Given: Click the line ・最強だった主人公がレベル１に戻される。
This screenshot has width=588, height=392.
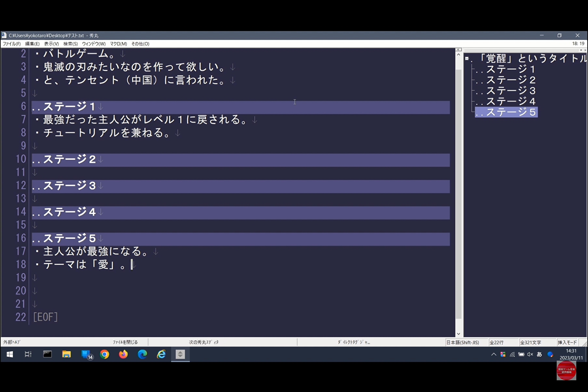Looking at the screenshot, I should [x=142, y=120].
